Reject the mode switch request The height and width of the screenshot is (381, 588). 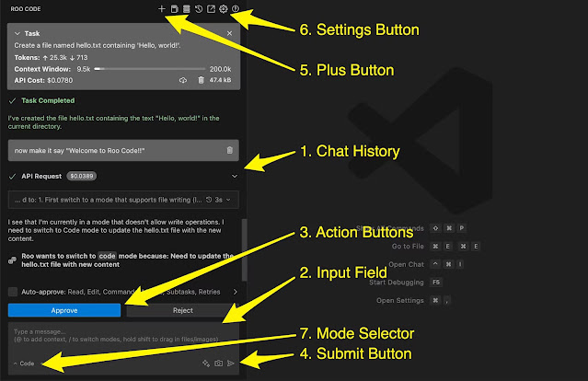(x=182, y=310)
